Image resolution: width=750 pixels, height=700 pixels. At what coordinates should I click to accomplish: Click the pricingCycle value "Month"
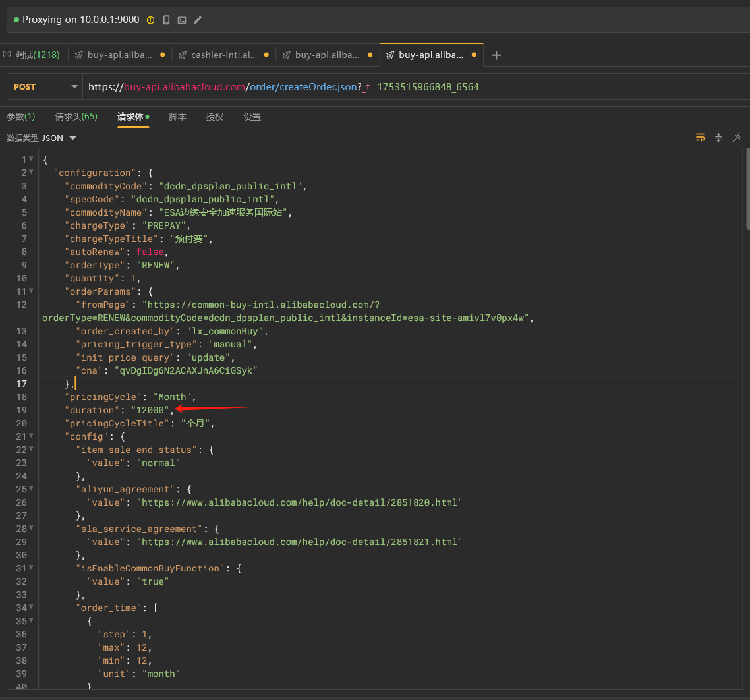pyautogui.click(x=172, y=397)
